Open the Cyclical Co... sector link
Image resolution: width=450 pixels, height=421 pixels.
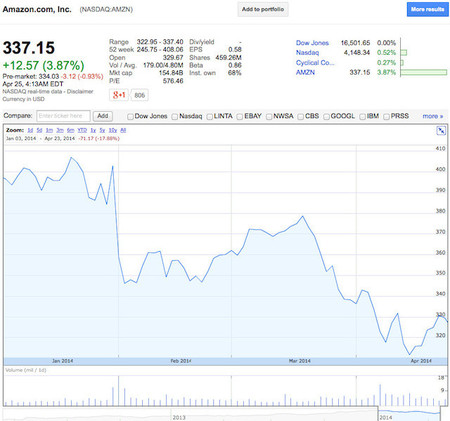point(315,62)
